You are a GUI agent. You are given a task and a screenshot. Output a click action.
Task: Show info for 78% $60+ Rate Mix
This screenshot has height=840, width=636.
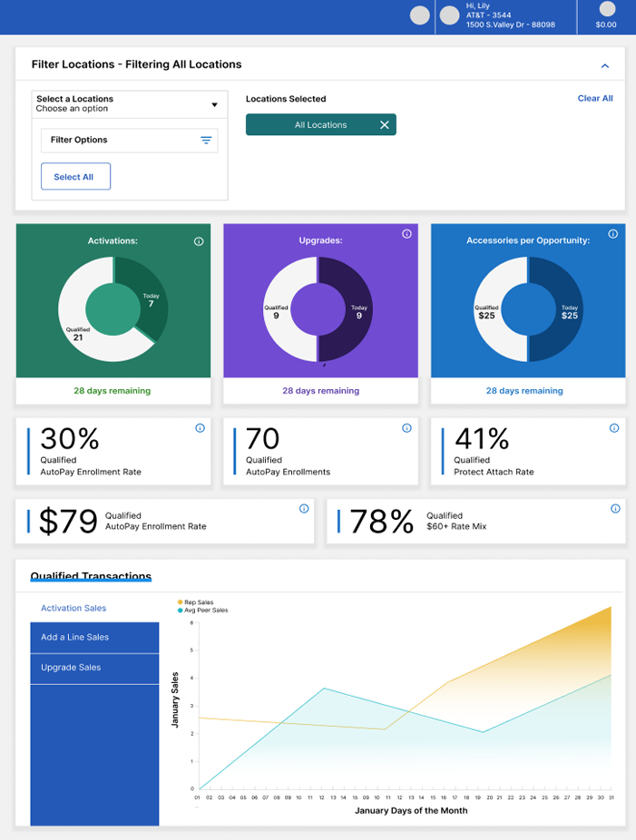tap(614, 509)
